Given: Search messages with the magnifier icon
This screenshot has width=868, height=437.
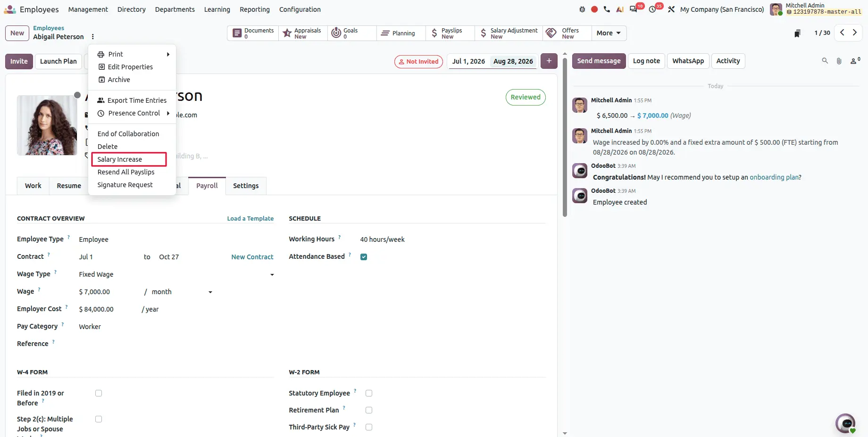Looking at the screenshot, I should 825,61.
